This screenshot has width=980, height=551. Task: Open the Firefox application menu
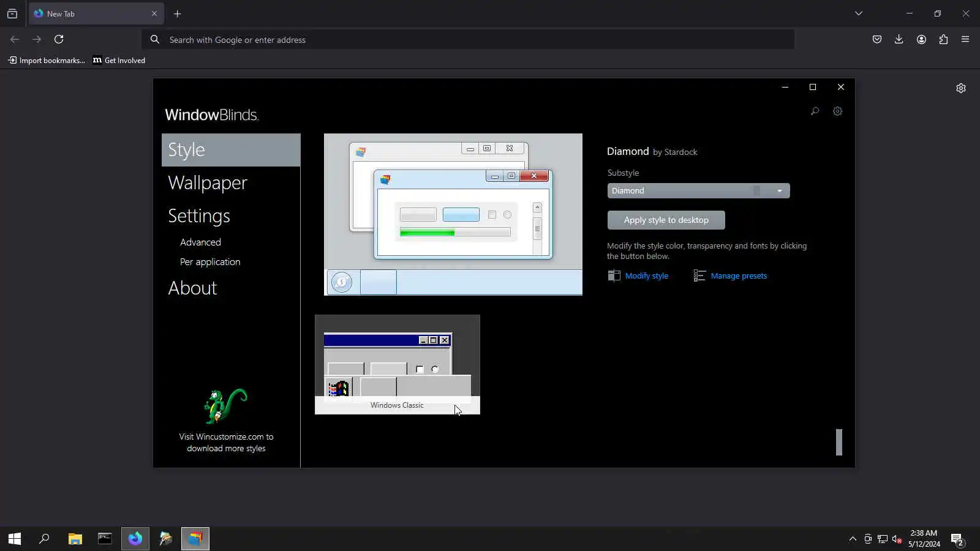tap(965, 39)
